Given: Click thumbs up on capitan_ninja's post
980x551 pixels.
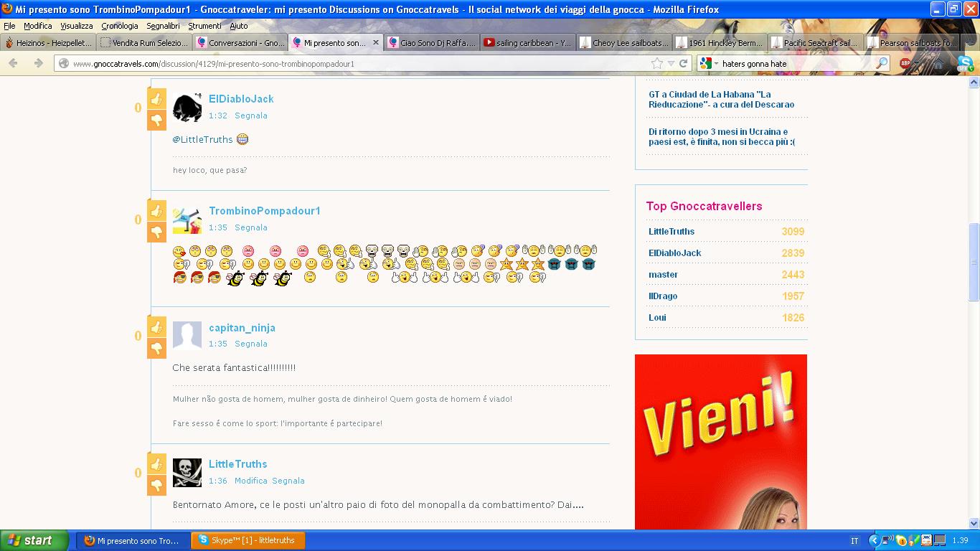Looking at the screenshot, I should [x=156, y=327].
